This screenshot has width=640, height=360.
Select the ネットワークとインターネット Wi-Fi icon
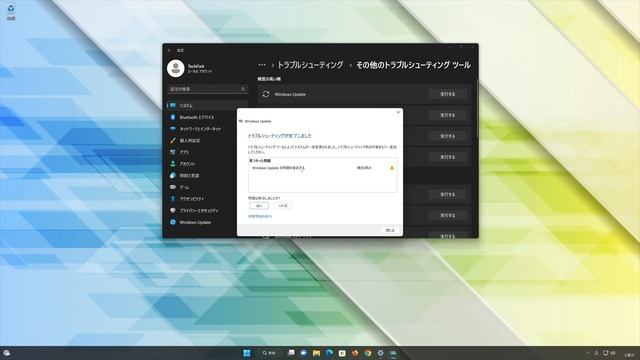[x=173, y=129]
